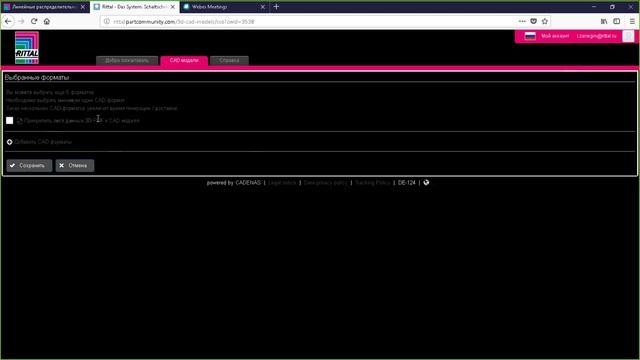Bookmark this page with the star
This screenshot has height=360, width=640.
[x=544, y=21]
